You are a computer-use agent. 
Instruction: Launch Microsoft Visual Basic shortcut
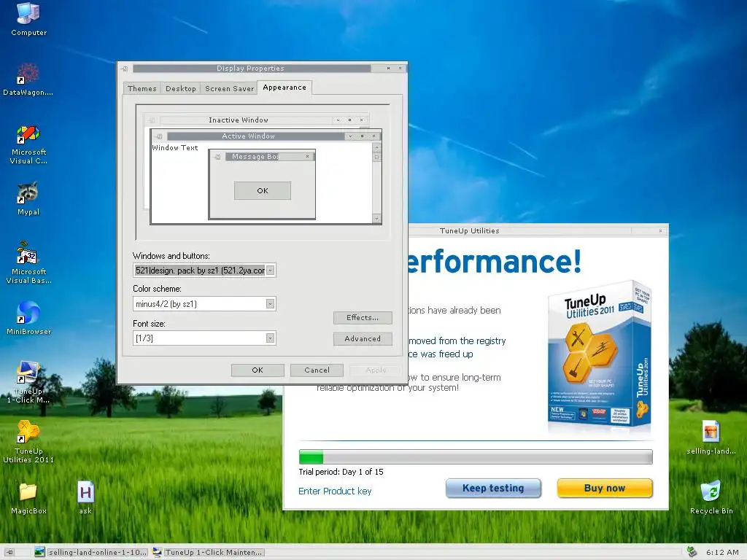[x=28, y=262]
